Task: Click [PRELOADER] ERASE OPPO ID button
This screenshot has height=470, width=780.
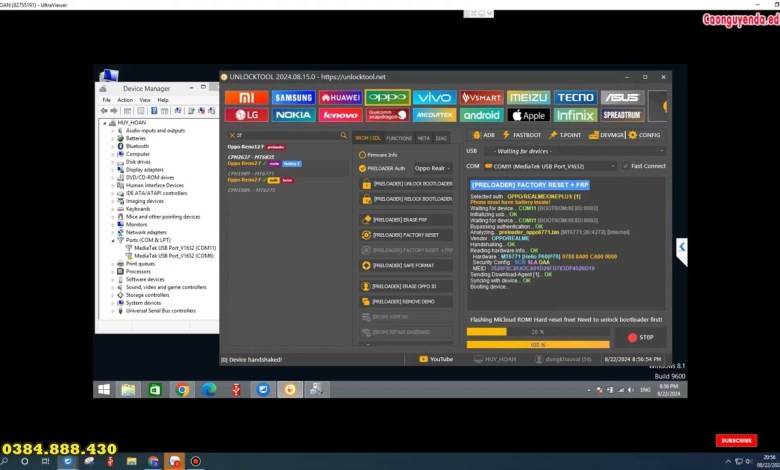Action: point(406,286)
